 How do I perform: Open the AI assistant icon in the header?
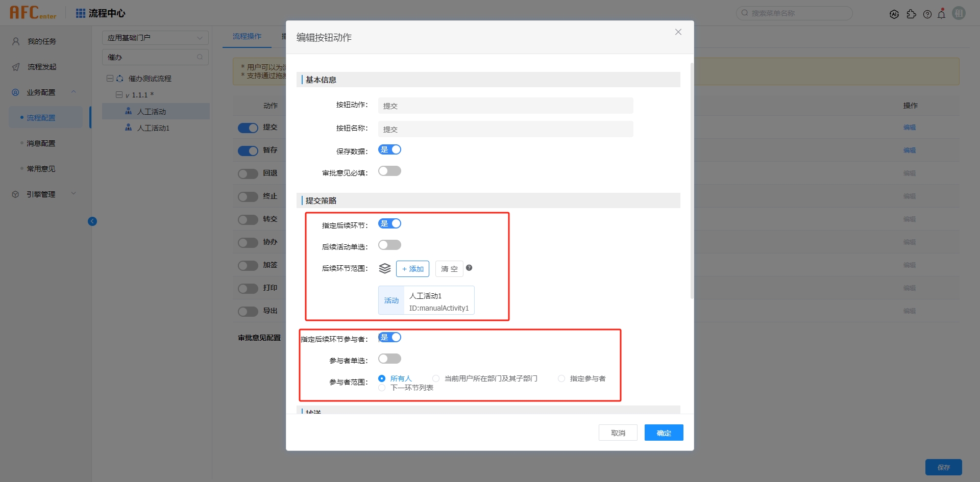(x=894, y=14)
